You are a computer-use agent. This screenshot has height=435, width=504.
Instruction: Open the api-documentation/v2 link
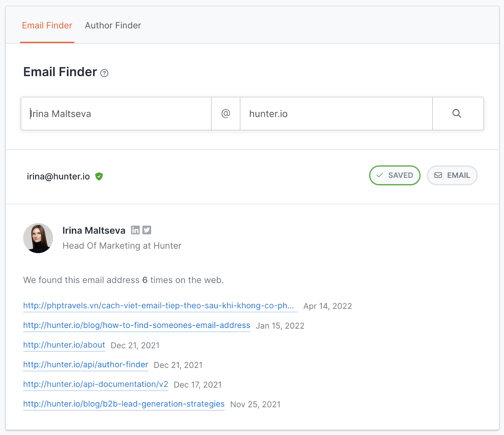[95, 384]
